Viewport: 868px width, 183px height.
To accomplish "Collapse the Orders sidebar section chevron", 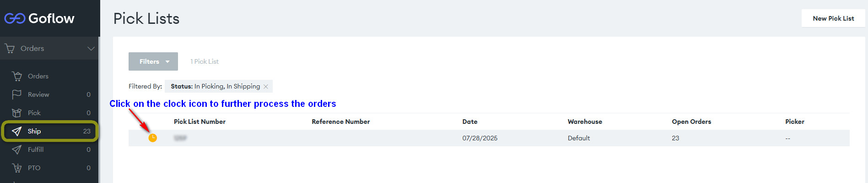I will click(91, 48).
